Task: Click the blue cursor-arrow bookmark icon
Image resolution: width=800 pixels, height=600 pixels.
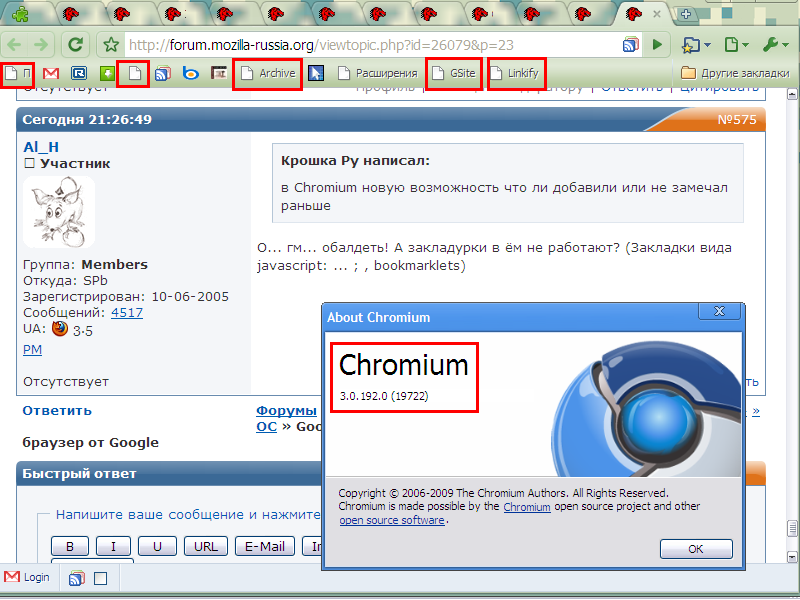Action: tap(316, 73)
